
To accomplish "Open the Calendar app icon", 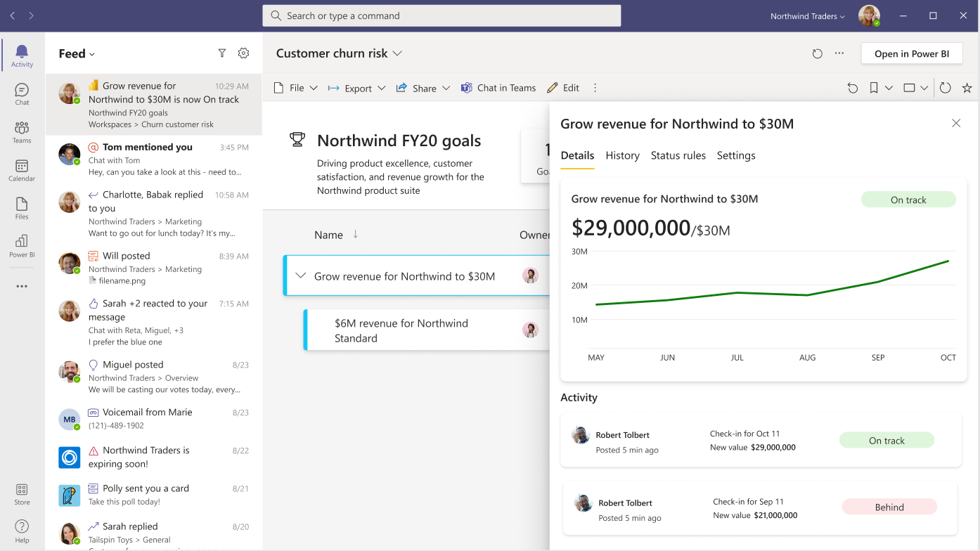I will click(x=22, y=170).
